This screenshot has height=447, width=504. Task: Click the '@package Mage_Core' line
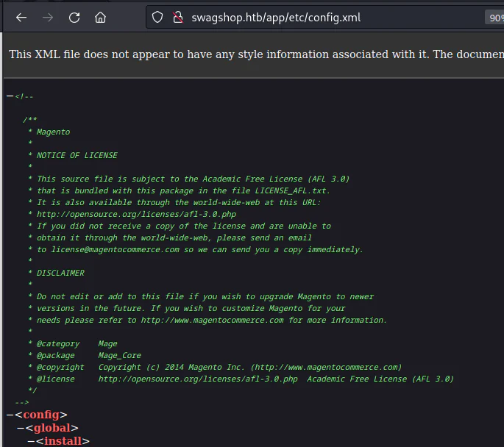pos(85,356)
